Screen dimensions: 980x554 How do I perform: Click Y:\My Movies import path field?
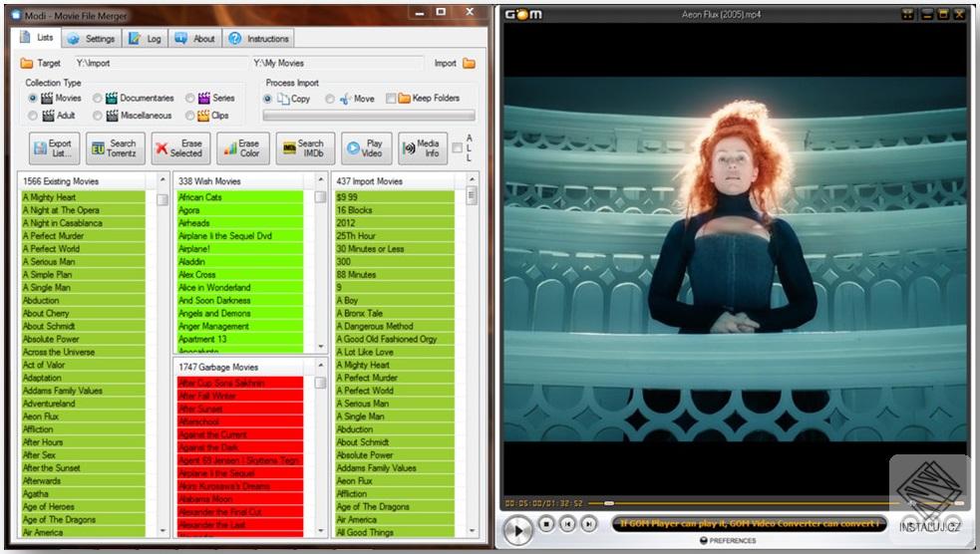coord(338,63)
